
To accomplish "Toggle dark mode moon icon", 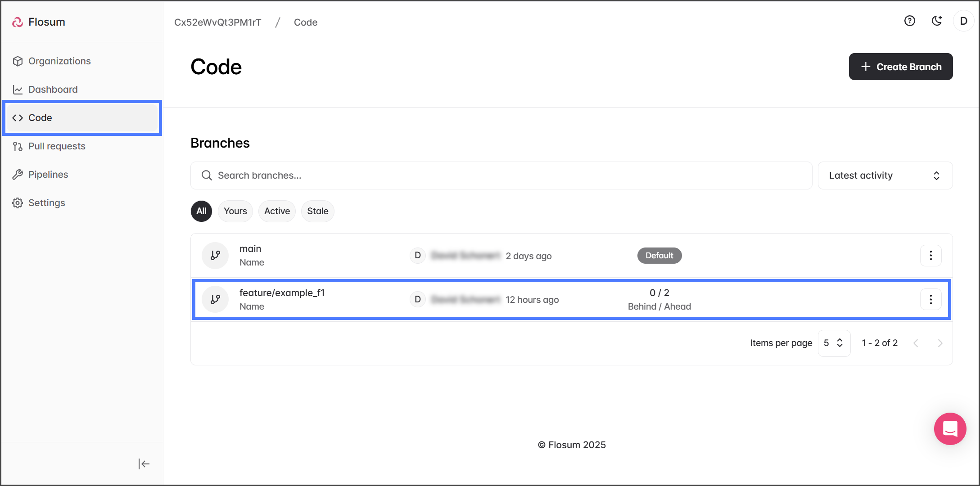I will pos(937,21).
